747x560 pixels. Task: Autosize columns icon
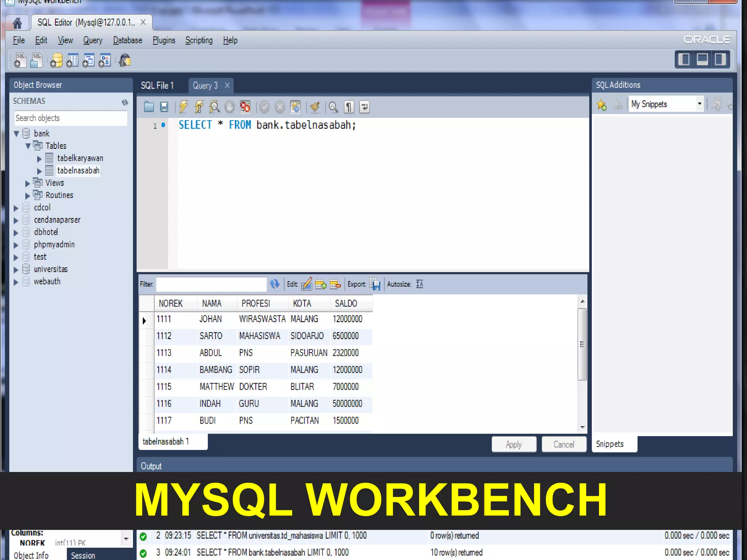(x=419, y=284)
